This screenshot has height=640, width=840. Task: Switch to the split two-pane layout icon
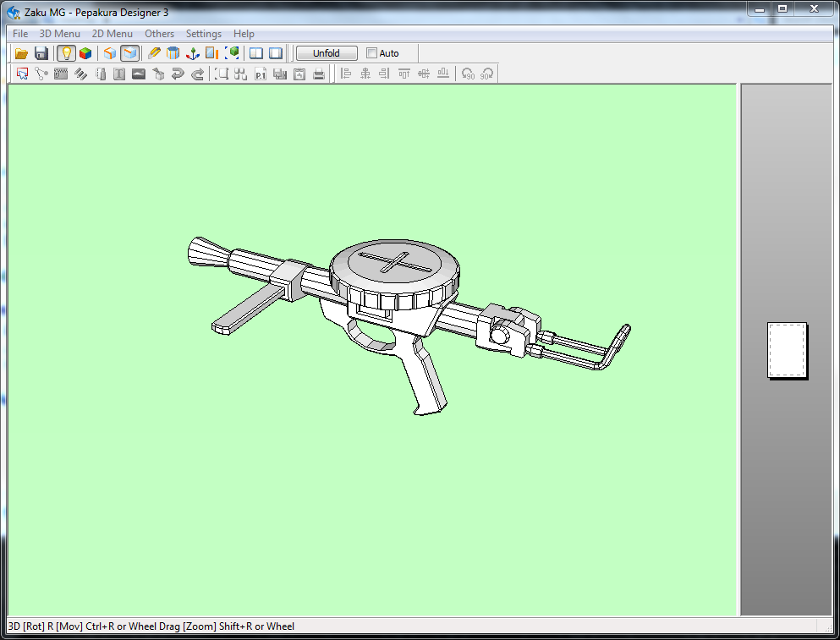[x=256, y=53]
